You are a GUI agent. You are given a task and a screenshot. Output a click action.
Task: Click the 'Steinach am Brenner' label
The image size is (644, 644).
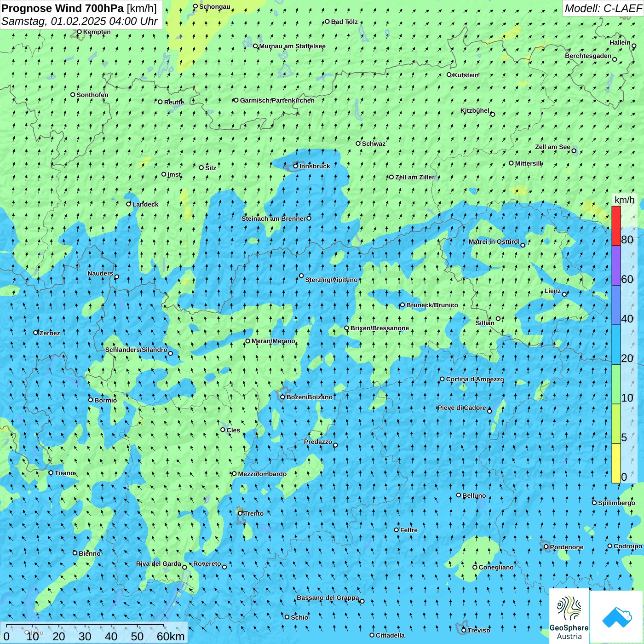coord(274,218)
